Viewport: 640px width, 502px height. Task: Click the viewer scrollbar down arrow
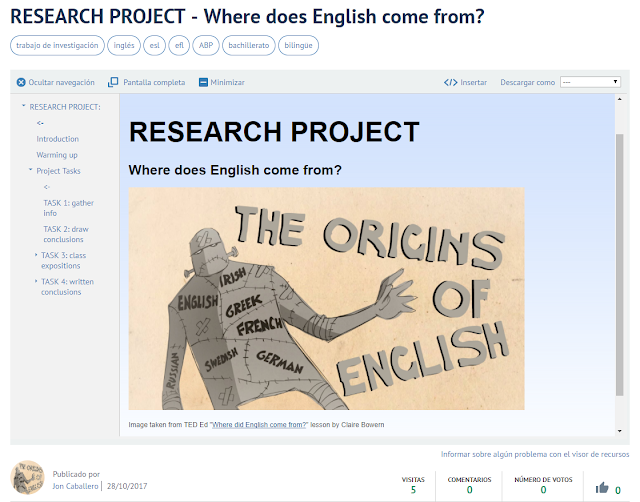(x=620, y=431)
